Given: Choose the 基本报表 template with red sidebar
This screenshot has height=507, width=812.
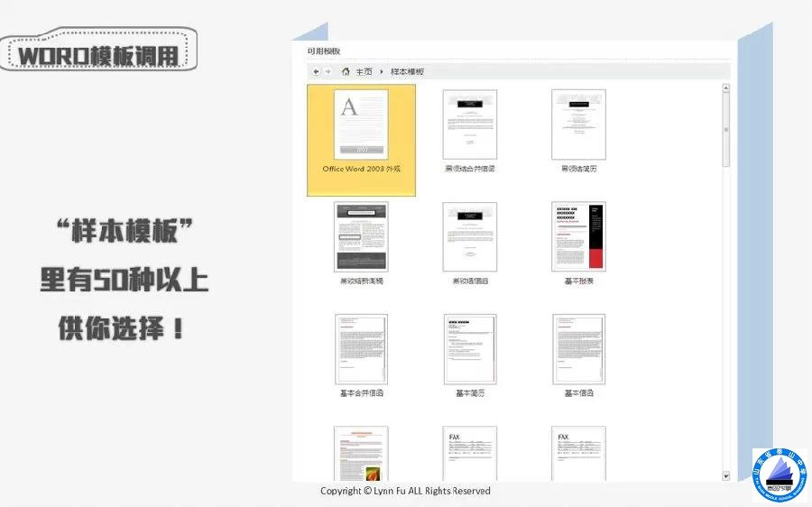Looking at the screenshot, I should 578,236.
